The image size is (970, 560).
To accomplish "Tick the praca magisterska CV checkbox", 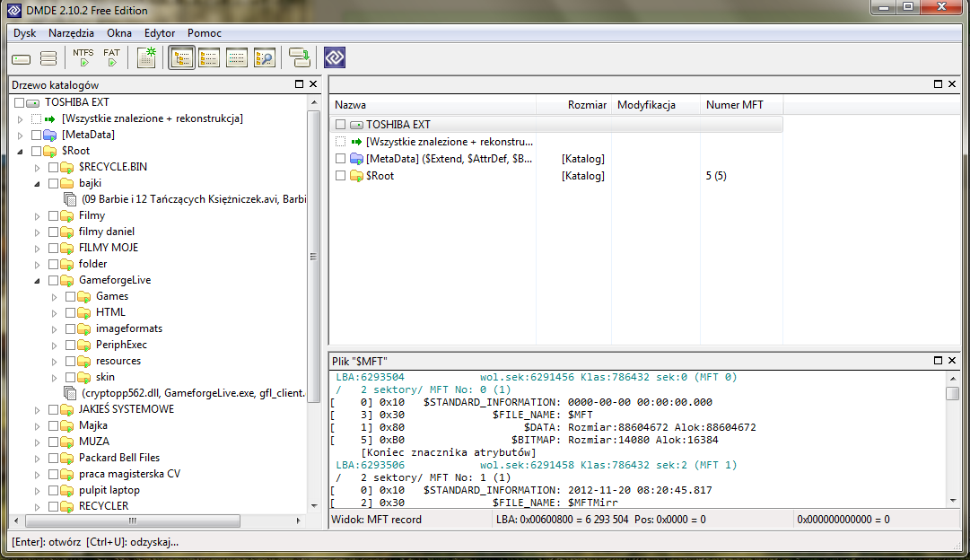I will [x=53, y=474].
